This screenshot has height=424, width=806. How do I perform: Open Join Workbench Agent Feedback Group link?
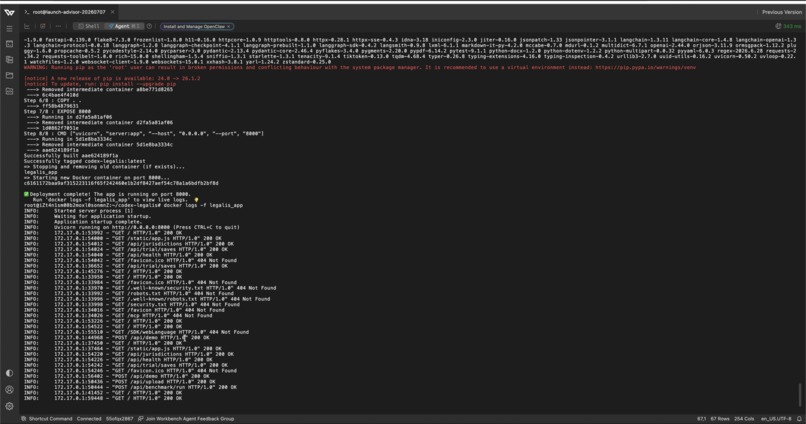click(186, 419)
